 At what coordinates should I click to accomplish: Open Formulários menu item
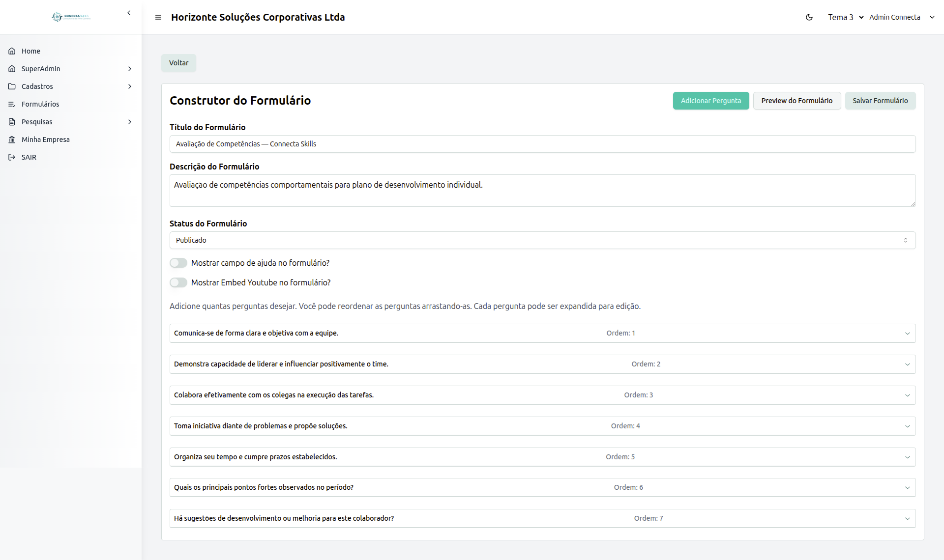(x=71, y=104)
